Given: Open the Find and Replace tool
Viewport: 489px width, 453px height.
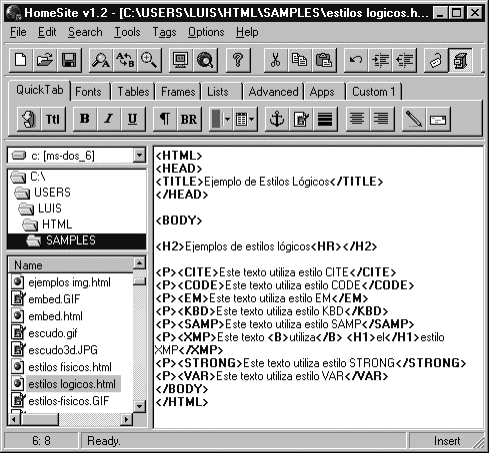Looking at the screenshot, I should click(125, 60).
